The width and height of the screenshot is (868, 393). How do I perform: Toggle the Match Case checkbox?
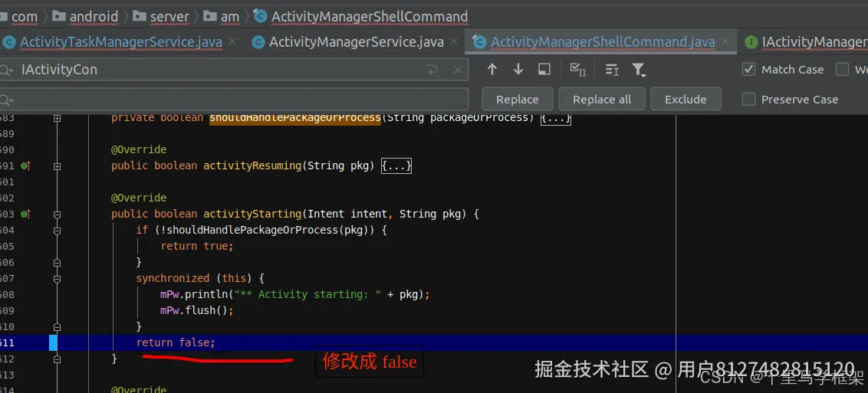pyautogui.click(x=748, y=70)
